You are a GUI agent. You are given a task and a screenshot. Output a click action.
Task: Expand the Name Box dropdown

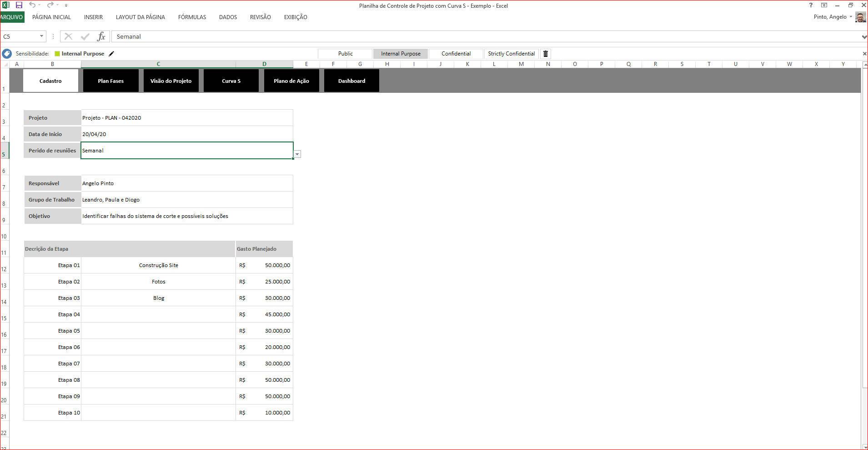click(41, 36)
